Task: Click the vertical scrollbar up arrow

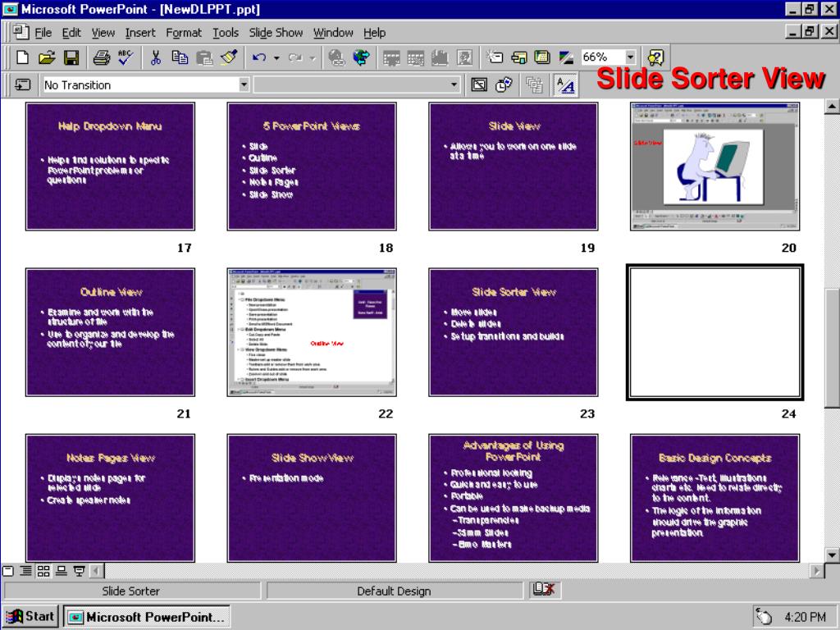Action: coord(832,106)
